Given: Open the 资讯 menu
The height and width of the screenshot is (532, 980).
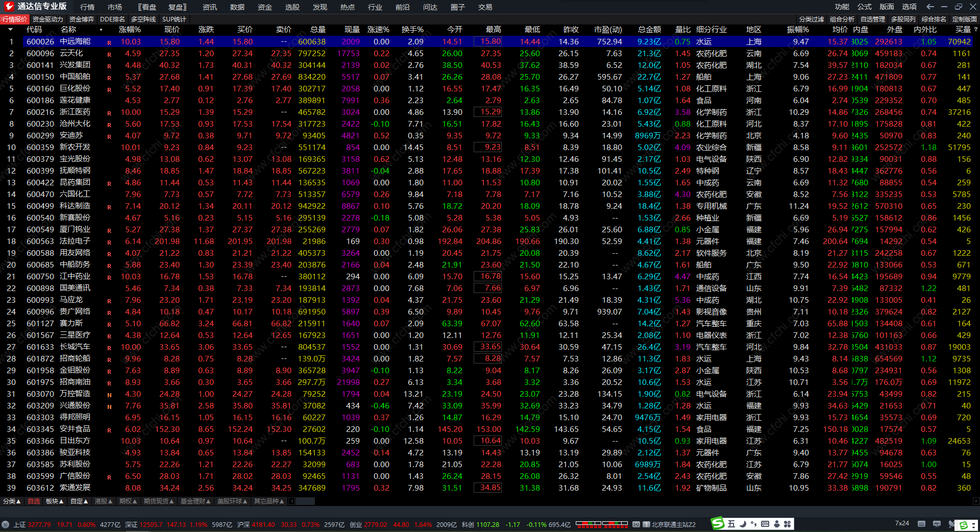Looking at the screenshot, I should tap(210, 7).
